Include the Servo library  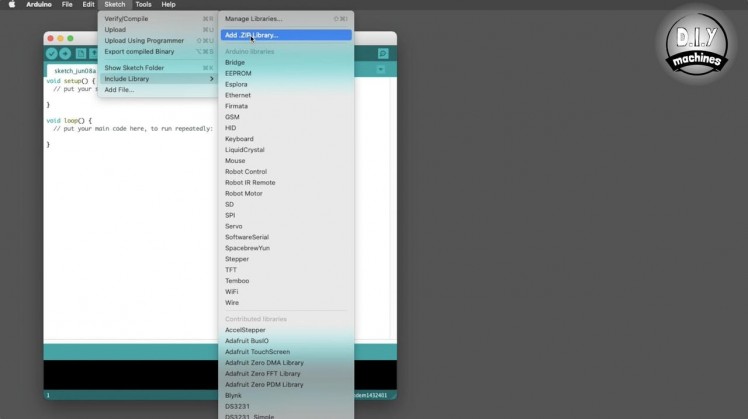286,226
